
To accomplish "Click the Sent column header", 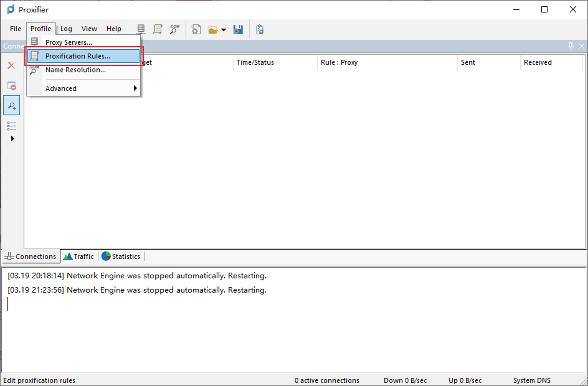I will pos(489,62).
